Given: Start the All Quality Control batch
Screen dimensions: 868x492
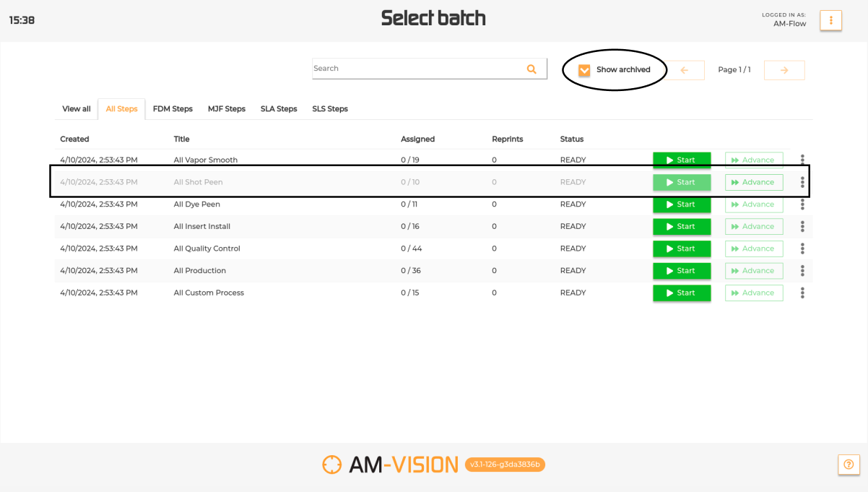Looking at the screenshot, I should [x=682, y=249].
